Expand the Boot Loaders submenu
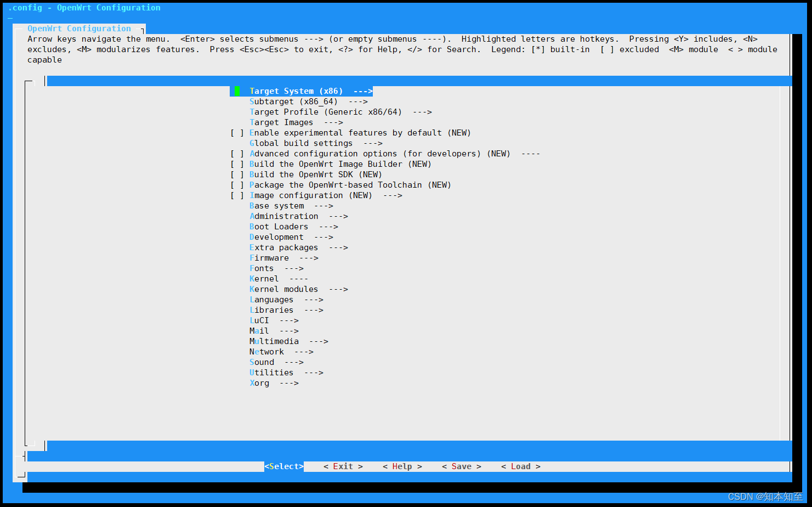812x507 pixels. [294, 227]
